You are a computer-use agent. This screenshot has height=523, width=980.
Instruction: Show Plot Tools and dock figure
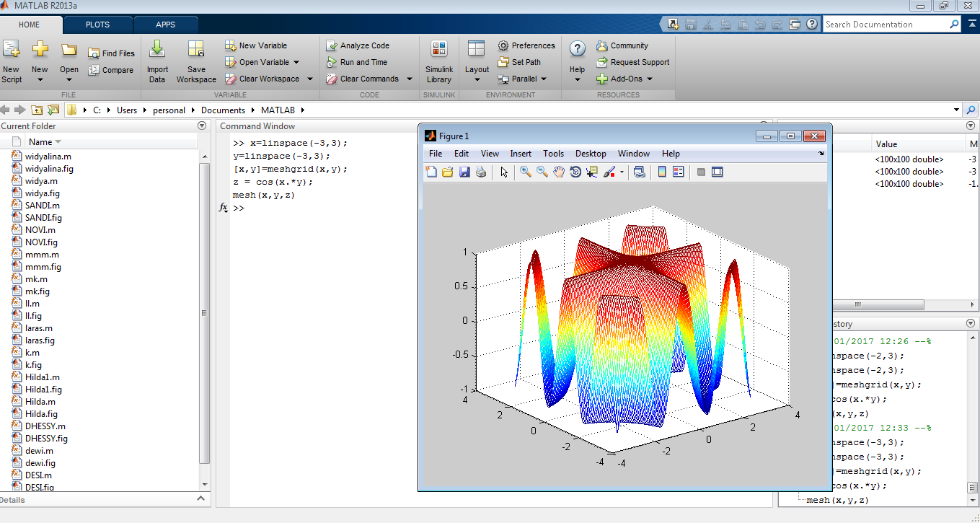point(716,172)
